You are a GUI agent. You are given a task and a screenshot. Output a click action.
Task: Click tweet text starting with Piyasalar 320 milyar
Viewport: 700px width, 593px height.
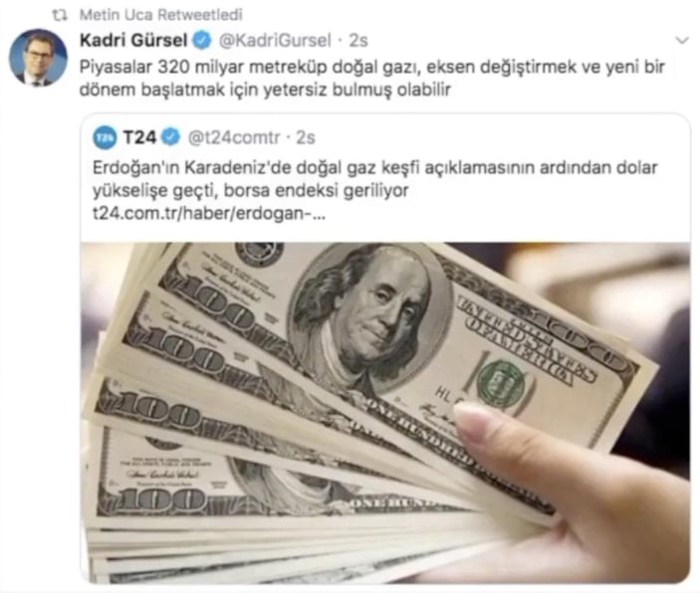click(371, 78)
